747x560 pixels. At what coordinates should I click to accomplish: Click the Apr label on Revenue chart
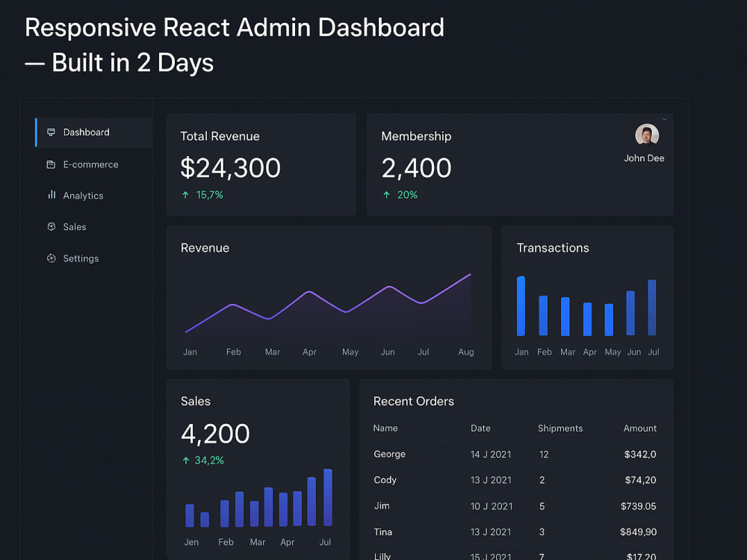[310, 352]
